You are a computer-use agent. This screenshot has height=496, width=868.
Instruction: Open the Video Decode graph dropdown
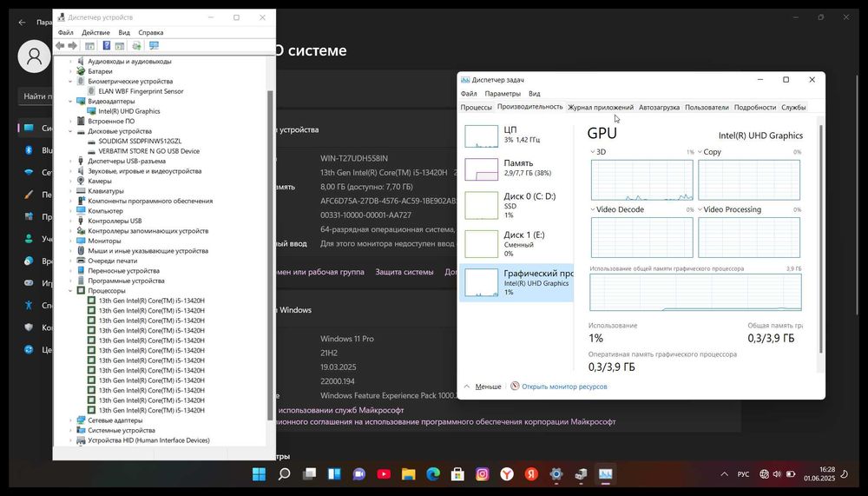(x=593, y=209)
